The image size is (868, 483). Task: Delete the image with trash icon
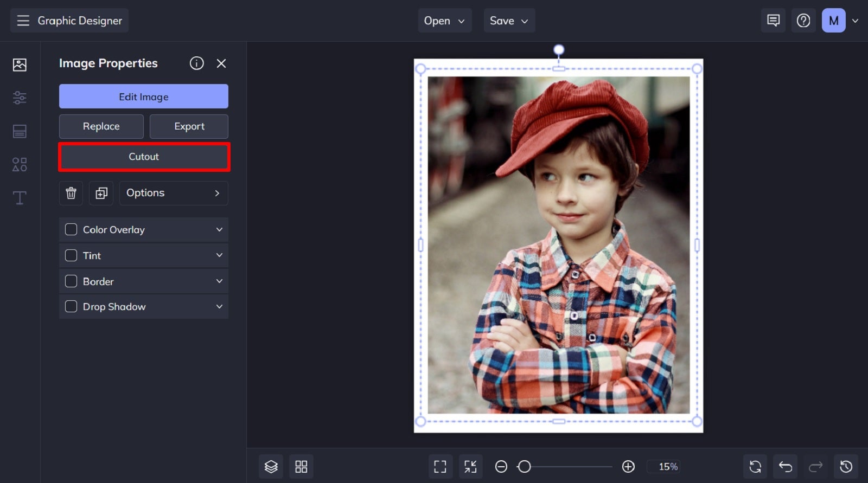[71, 193]
